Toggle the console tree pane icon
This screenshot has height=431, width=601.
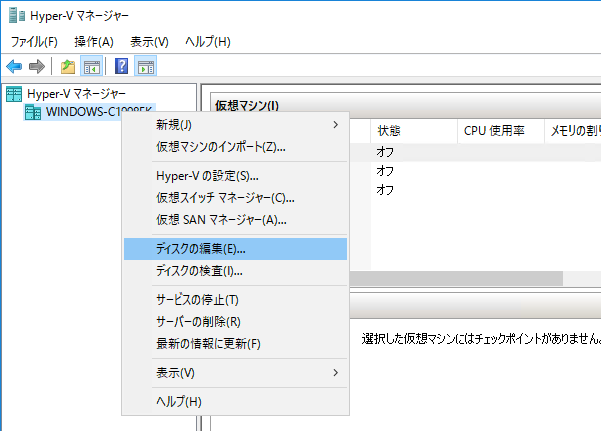coord(92,67)
